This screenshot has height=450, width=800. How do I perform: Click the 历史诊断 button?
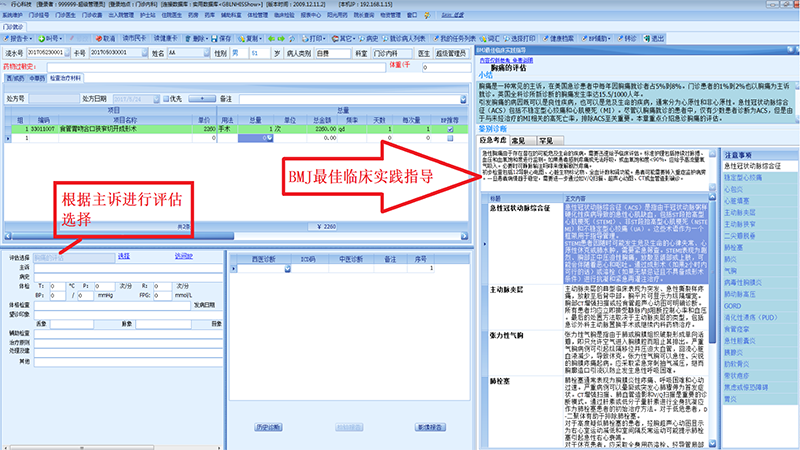click(268, 427)
